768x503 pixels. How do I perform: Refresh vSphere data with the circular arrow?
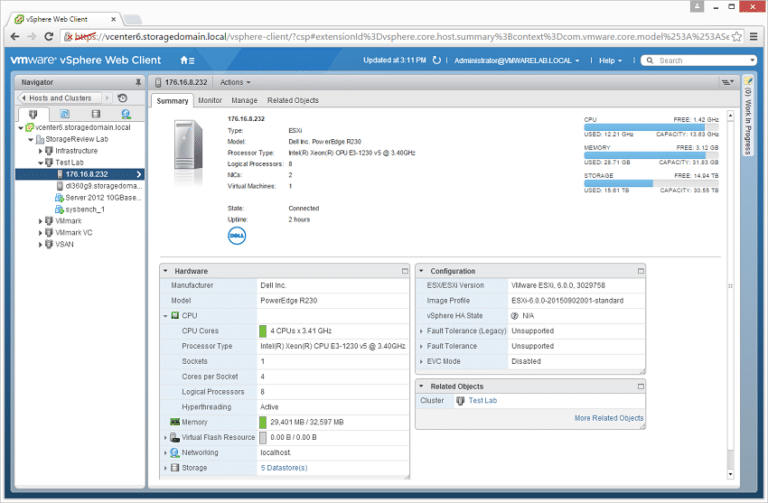pos(436,60)
